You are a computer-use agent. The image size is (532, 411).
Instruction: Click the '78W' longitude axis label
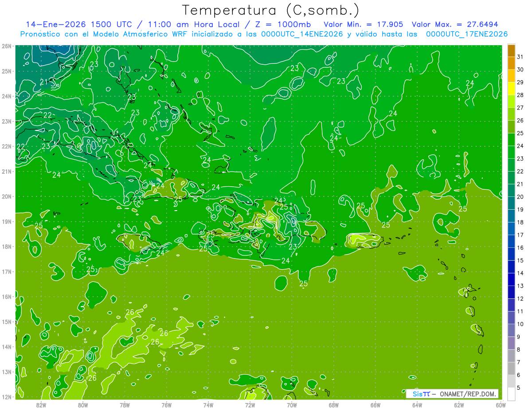(125, 404)
